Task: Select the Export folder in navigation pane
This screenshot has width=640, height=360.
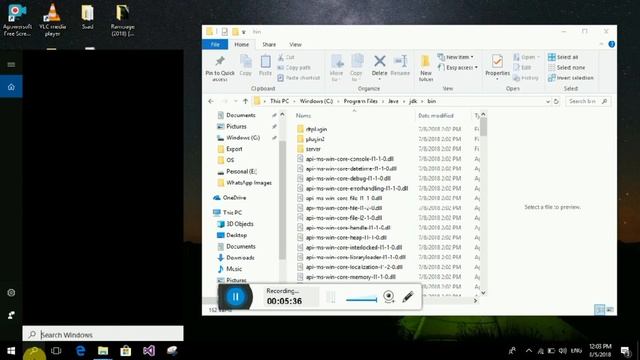Action: [x=234, y=149]
